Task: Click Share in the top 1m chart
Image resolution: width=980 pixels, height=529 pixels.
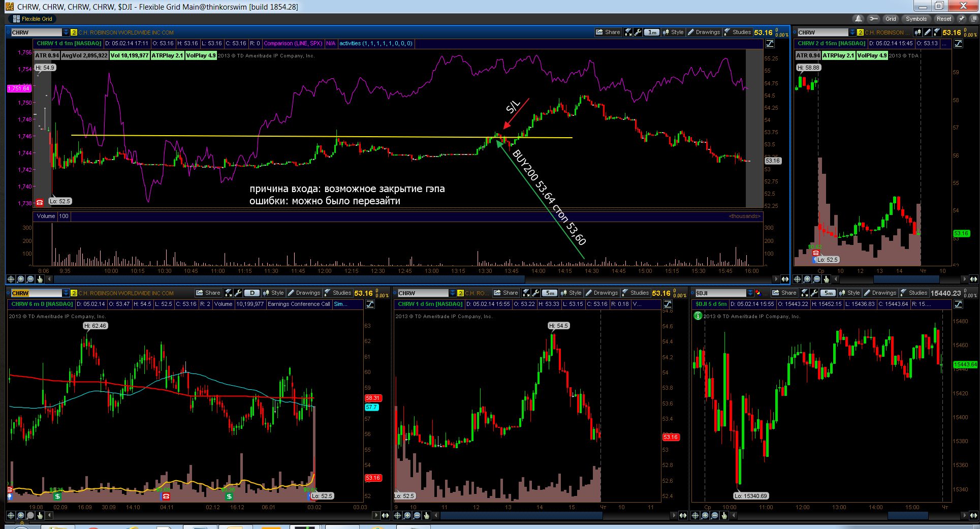Action: (608, 32)
